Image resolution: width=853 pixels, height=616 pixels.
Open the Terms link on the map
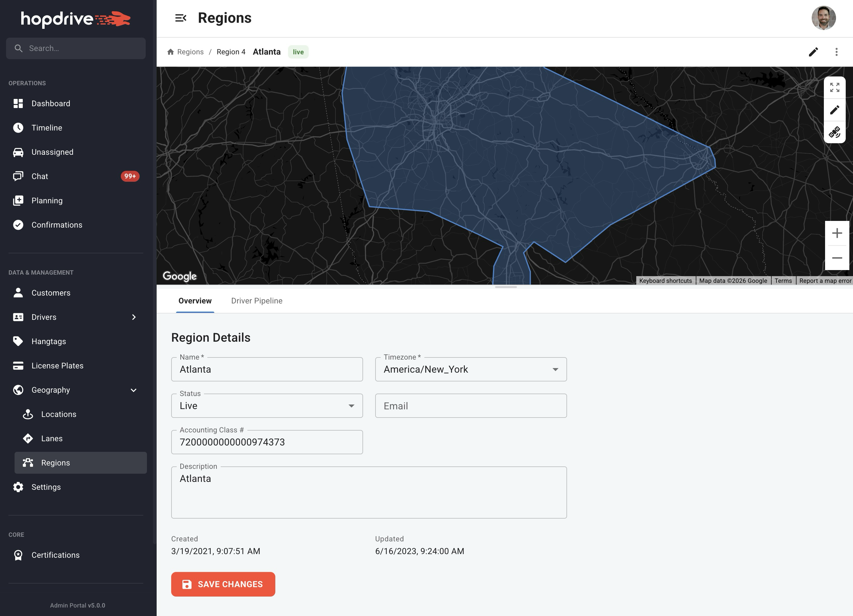(x=783, y=281)
